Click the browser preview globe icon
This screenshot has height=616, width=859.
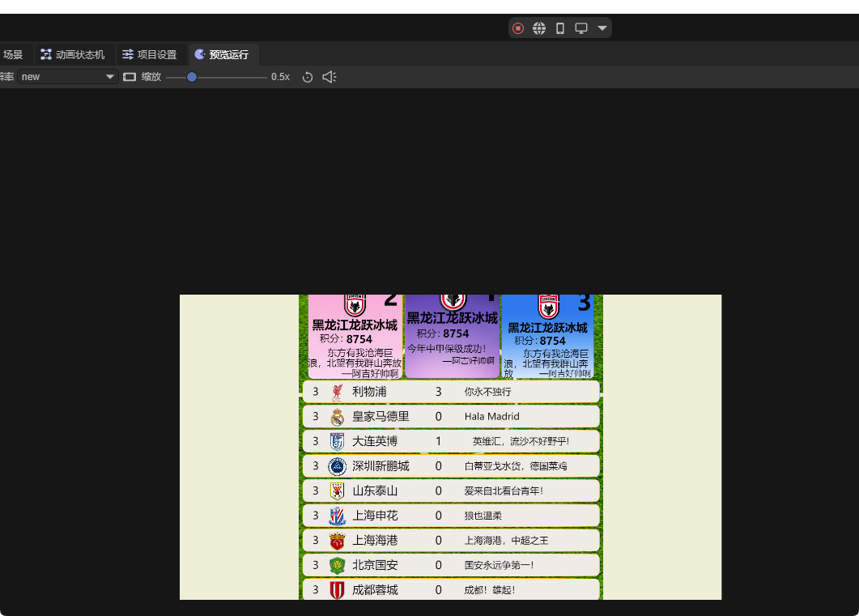(539, 28)
